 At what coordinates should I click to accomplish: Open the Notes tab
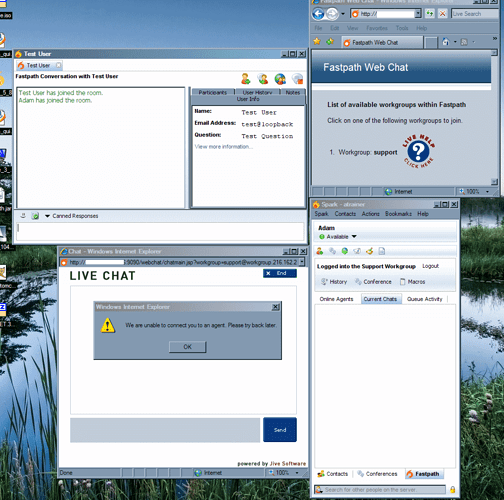click(292, 92)
